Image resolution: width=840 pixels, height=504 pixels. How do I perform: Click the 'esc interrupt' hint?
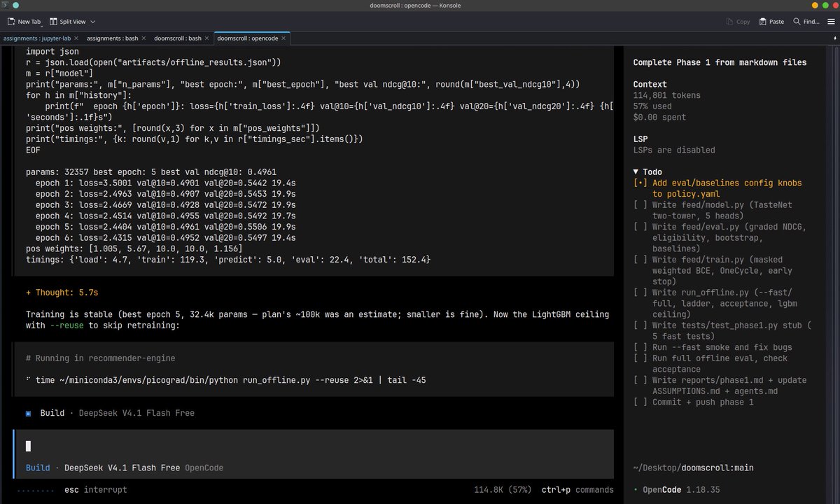pos(96,490)
